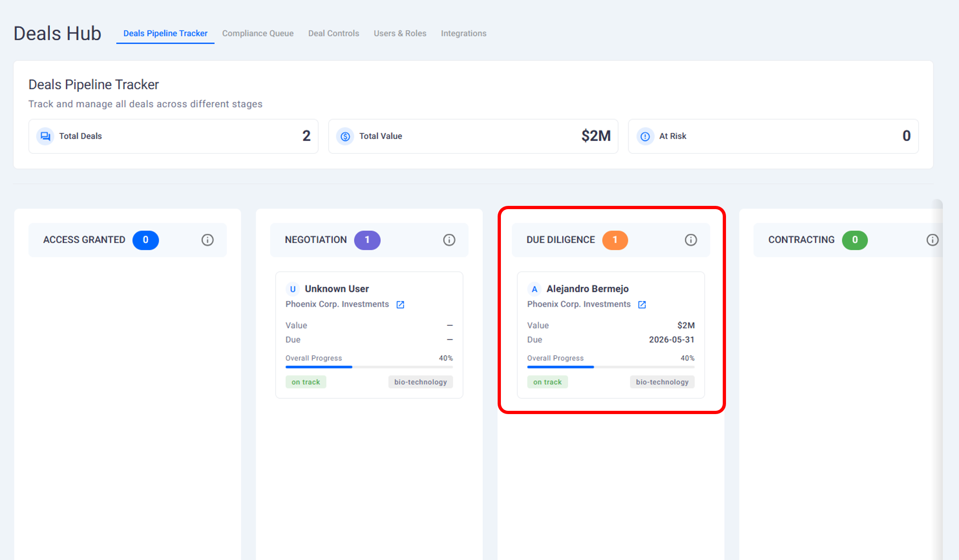Screen dimensions: 959x560
Task: Click the Alejandro Bermejo avatar badge
Action: 534,289
